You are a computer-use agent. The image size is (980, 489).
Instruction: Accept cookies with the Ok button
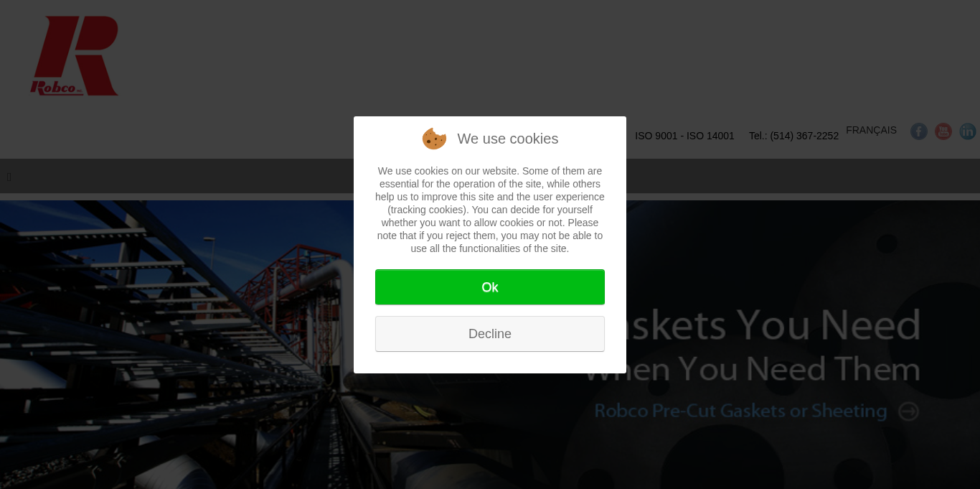[490, 287]
